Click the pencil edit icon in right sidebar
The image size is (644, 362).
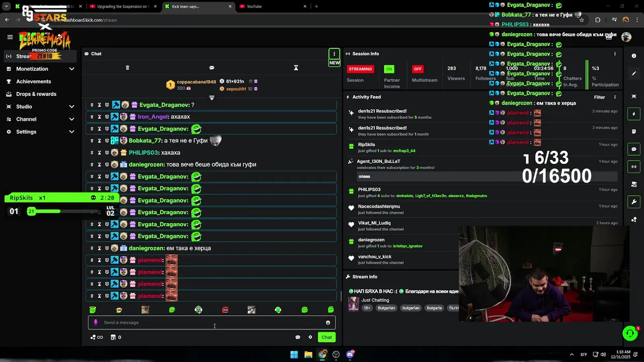[634, 73]
